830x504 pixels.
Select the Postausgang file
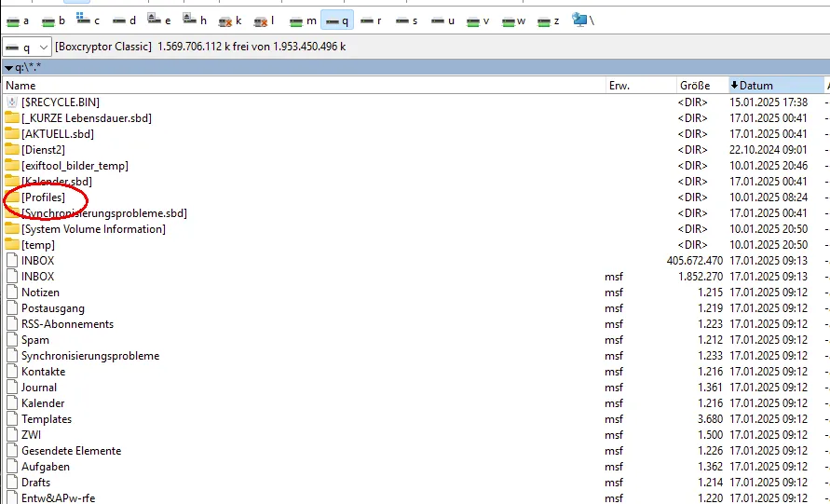point(53,308)
